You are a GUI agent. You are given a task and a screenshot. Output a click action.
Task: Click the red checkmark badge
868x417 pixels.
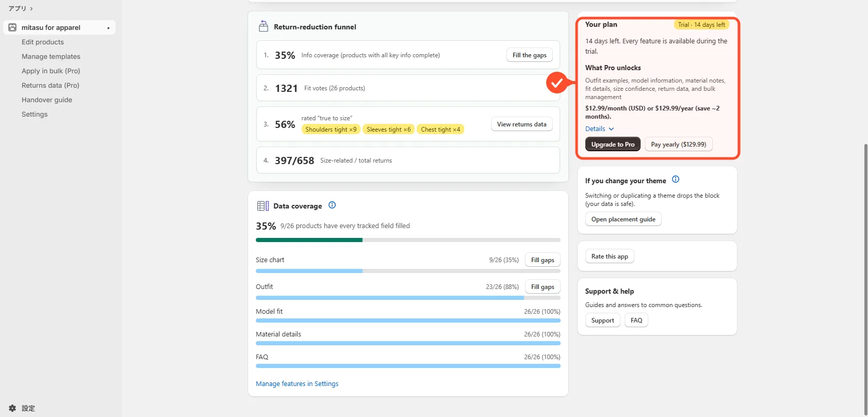556,83
